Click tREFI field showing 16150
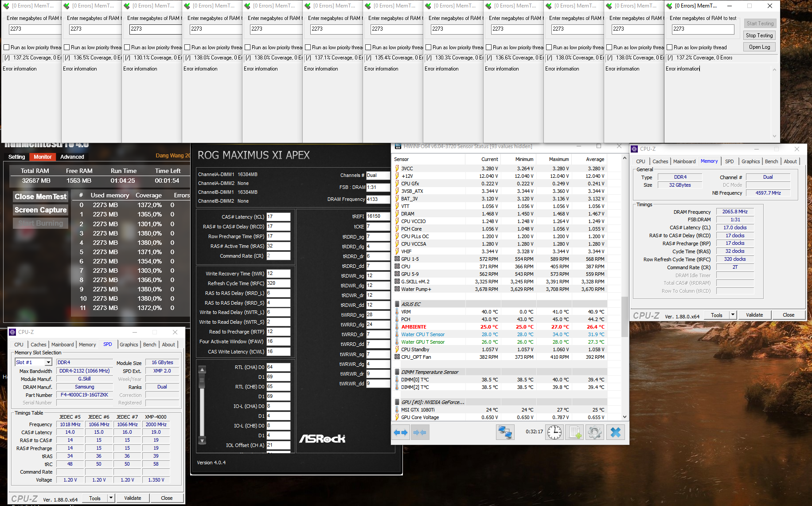 point(378,216)
